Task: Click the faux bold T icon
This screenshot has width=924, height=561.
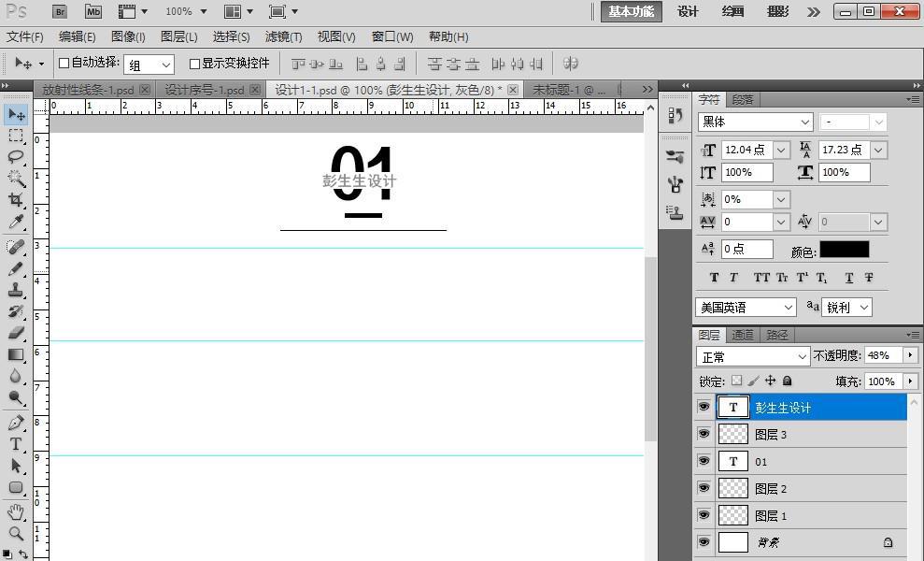Action: pyautogui.click(x=715, y=278)
